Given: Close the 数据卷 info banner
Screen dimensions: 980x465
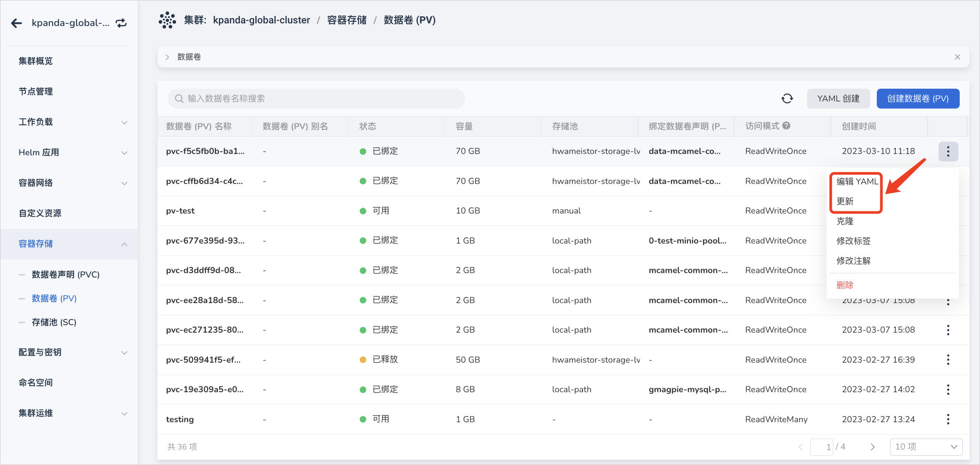Looking at the screenshot, I should (958, 57).
